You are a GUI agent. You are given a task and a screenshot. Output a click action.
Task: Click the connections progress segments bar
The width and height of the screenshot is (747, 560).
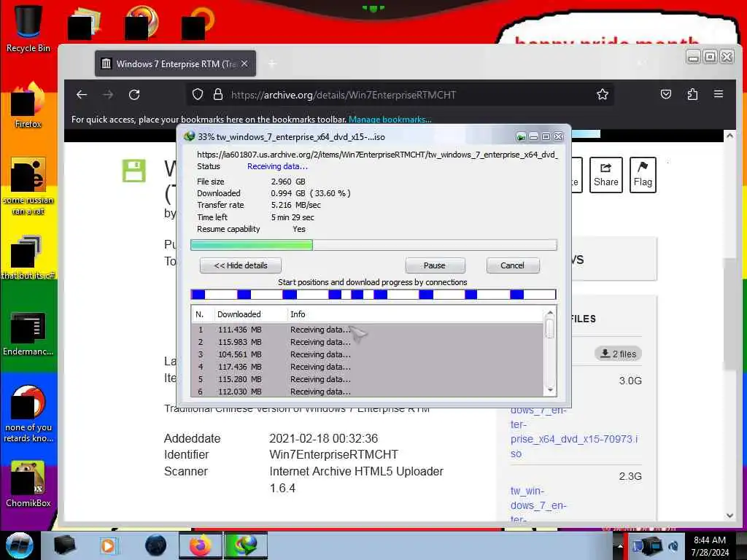(373, 295)
